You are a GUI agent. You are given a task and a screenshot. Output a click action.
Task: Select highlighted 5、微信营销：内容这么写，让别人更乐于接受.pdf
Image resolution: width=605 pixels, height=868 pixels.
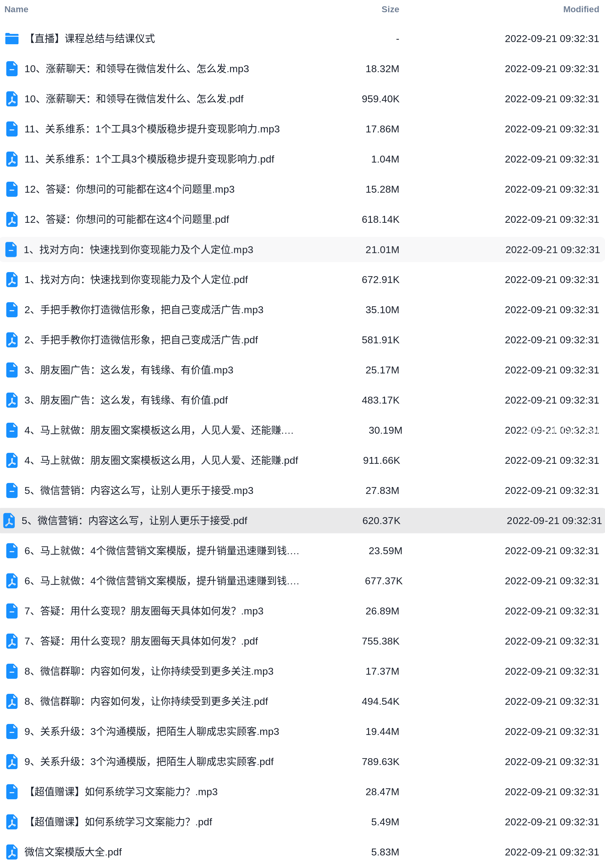[x=135, y=521]
